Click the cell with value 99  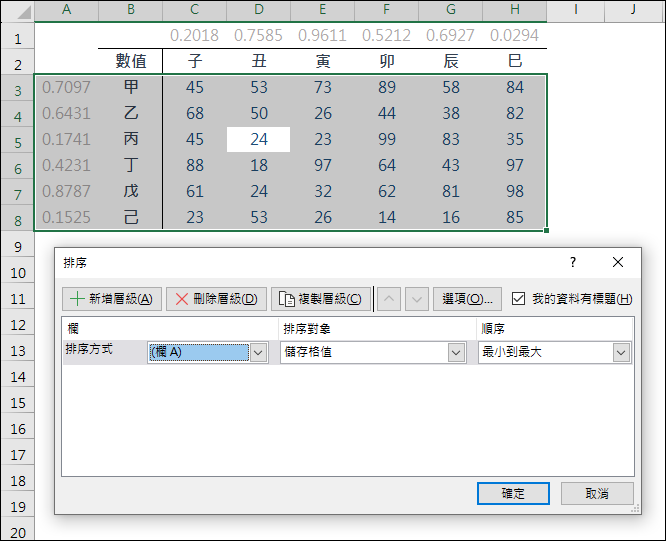tap(387, 139)
